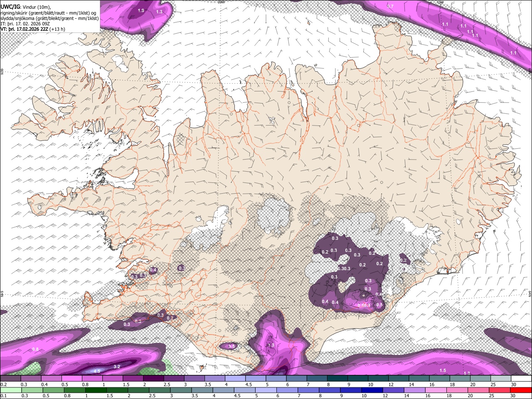Select the pink 18 swatch in lower legend
Viewport: 532px width, 399px height.
point(458,390)
